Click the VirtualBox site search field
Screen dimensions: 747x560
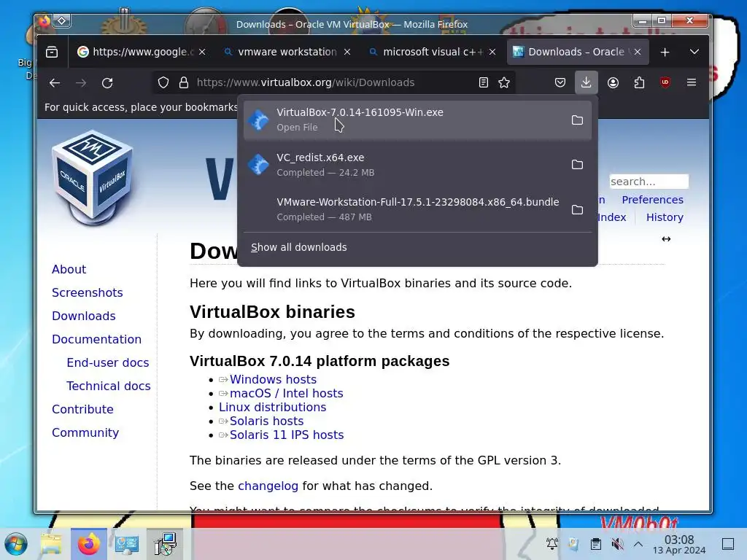click(x=649, y=182)
